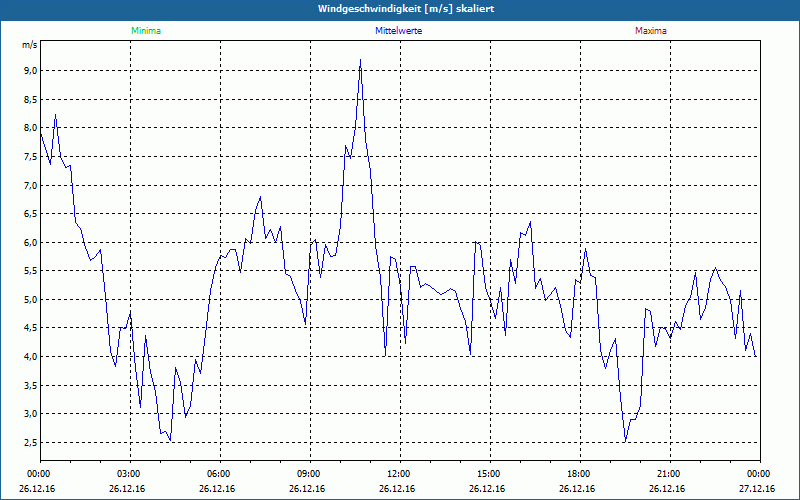Click the y-axis value '4,5'
800x500 pixels.
coord(31,328)
